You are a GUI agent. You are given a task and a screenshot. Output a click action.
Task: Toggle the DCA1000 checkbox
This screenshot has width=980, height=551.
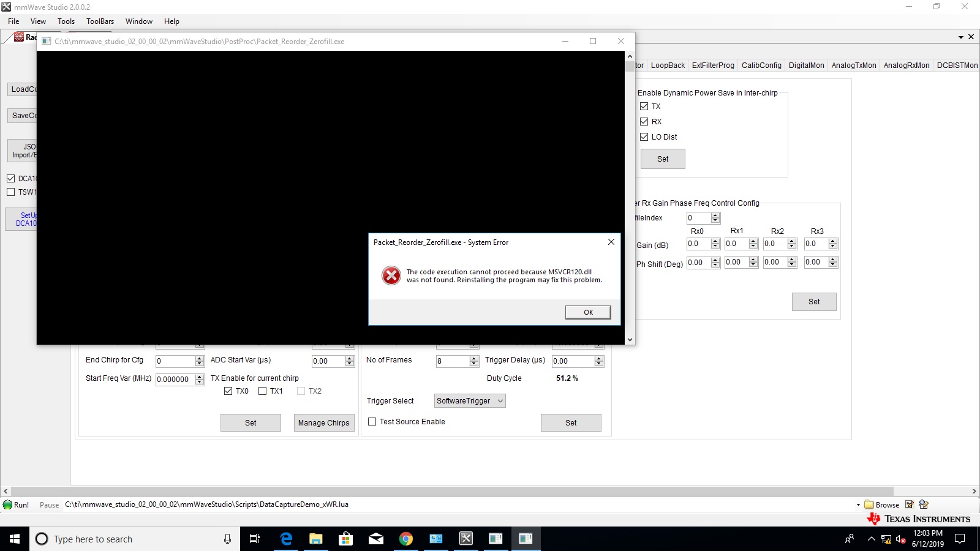click(x=10, y=179)
